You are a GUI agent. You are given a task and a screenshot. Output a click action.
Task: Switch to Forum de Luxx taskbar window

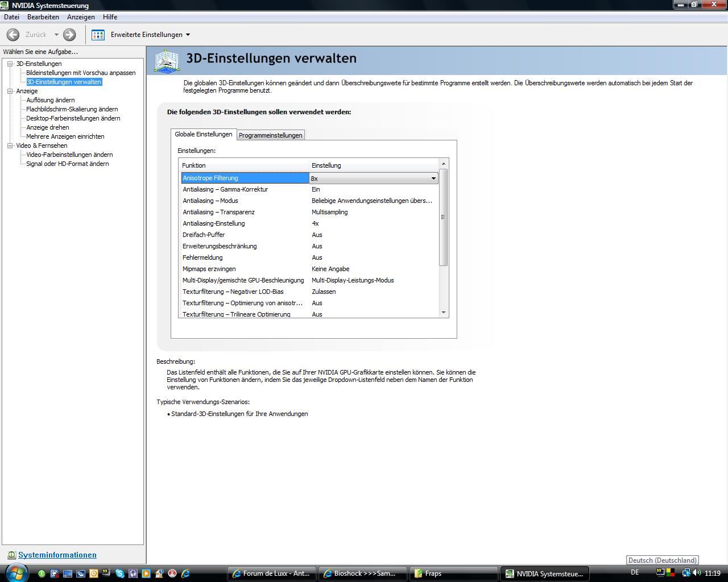coord(272,573)
